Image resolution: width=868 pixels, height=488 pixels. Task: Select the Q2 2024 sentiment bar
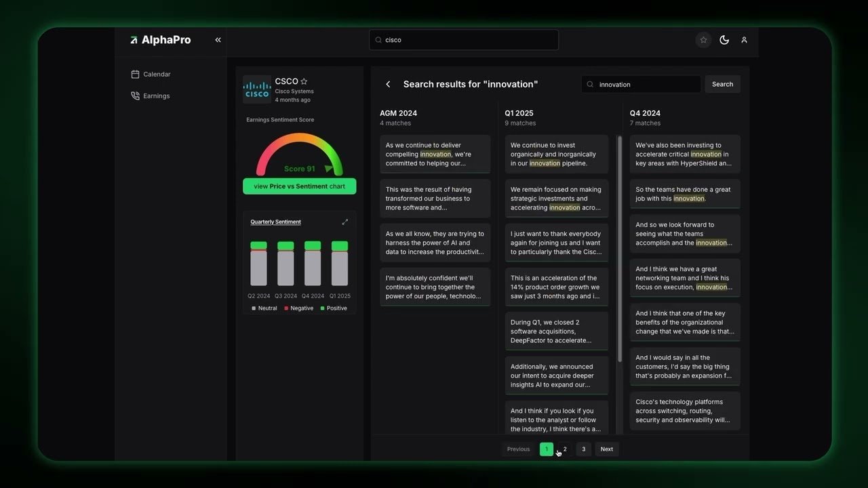[258, 264]
